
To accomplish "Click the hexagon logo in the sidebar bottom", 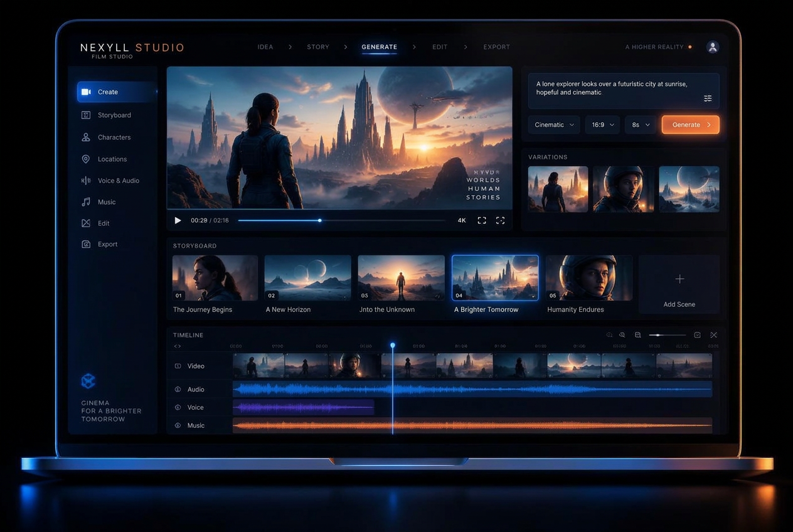I will tap(88, 381).
